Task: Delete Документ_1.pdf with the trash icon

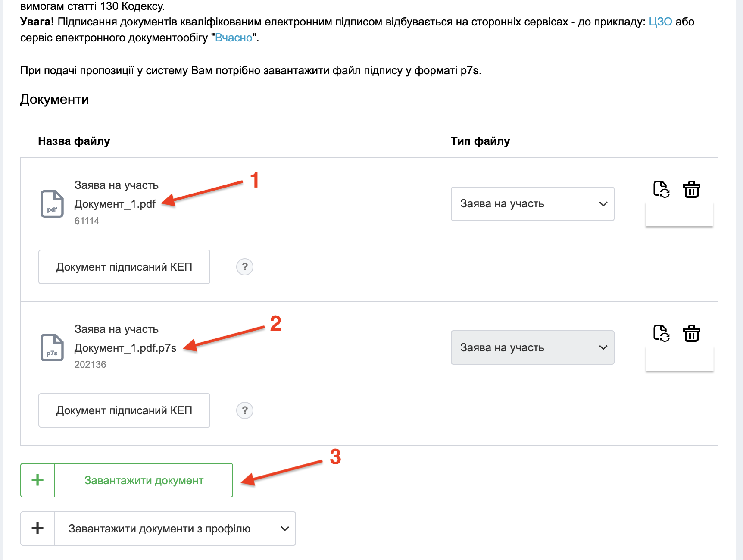Action: coord(691,189)
